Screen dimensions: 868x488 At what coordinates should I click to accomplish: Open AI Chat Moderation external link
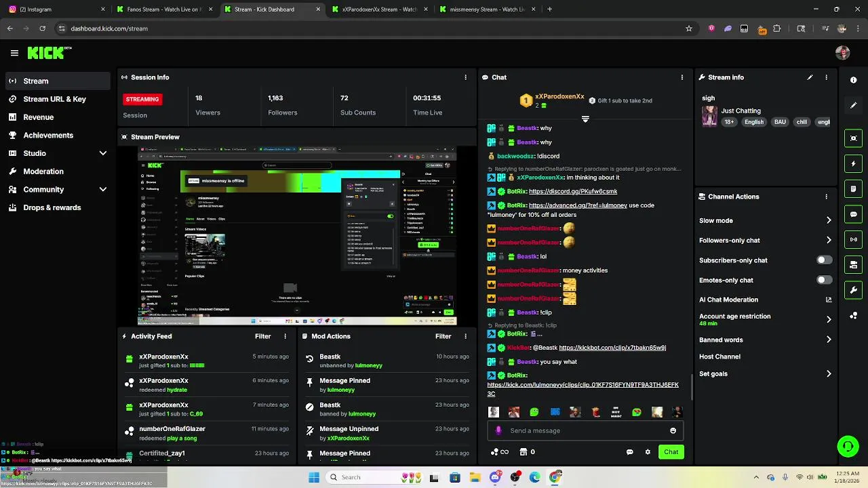829,300
